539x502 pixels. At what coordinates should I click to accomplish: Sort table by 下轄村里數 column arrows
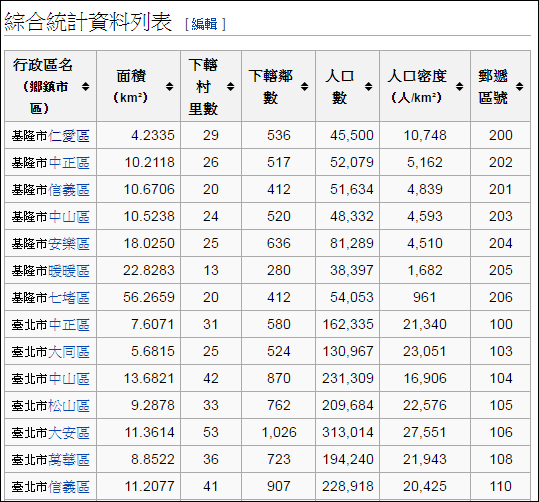(x=231, y=86)
